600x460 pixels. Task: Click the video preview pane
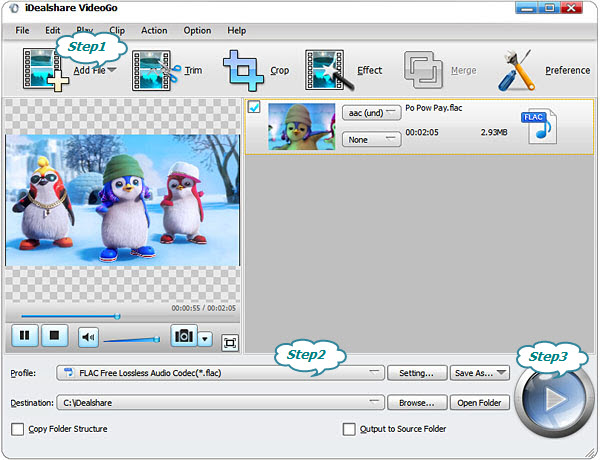(x=122, y=200)
